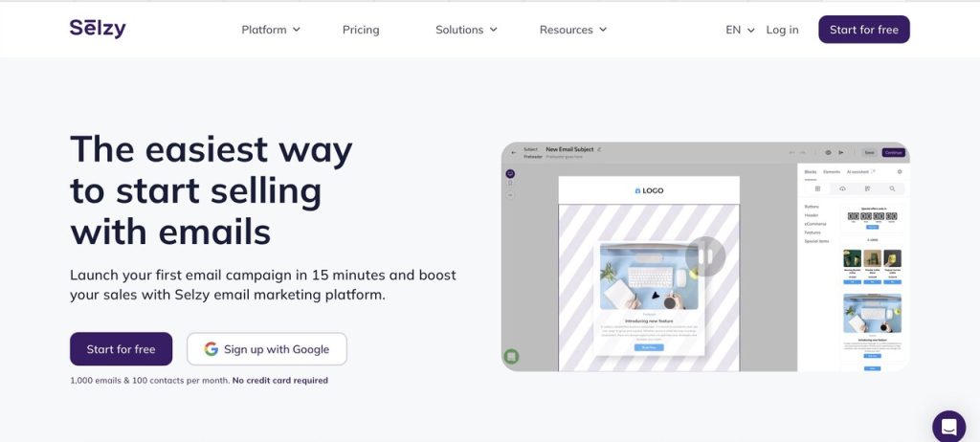Click the pencil icon beside New Email Subject
This screenshot has height=442, width=980.
tap(600, 149)
